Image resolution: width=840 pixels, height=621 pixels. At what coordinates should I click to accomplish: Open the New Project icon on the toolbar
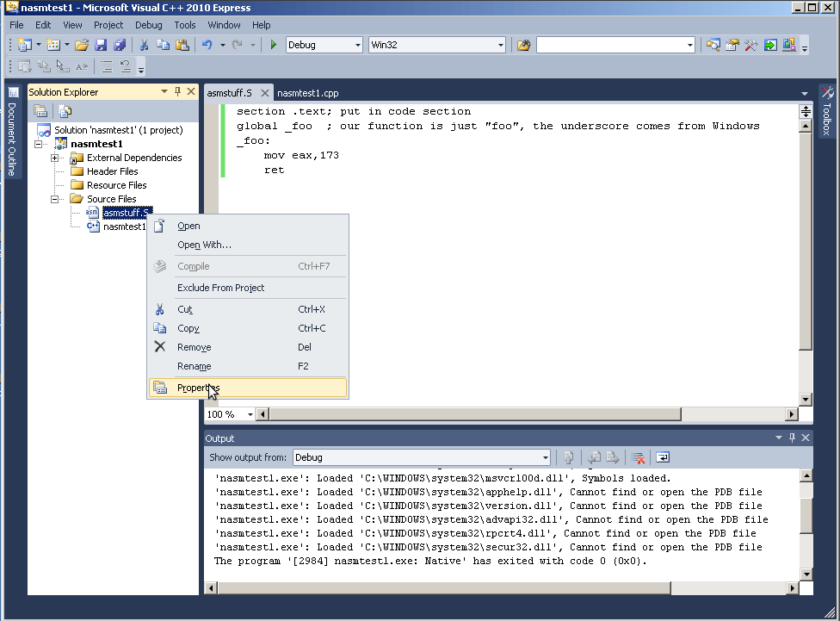pyautogui.click(x=25, y=45)
